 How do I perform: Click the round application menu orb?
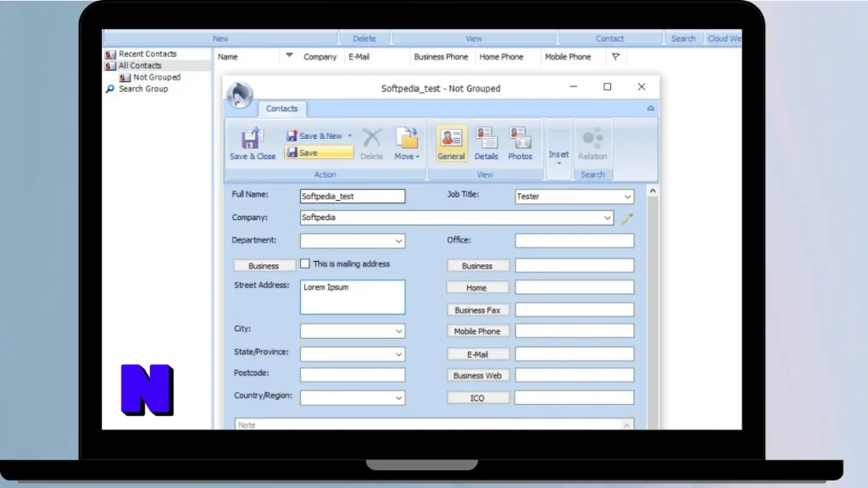(240, 95)
